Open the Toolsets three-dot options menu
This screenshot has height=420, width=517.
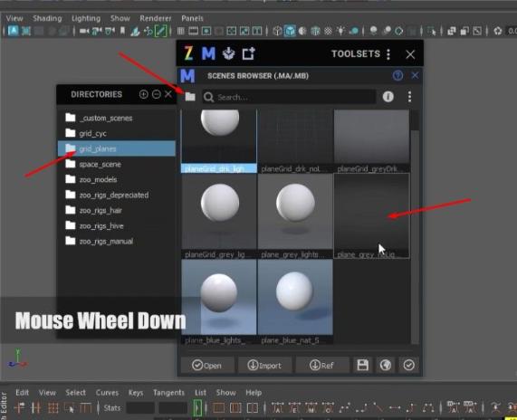click(388, 54)
